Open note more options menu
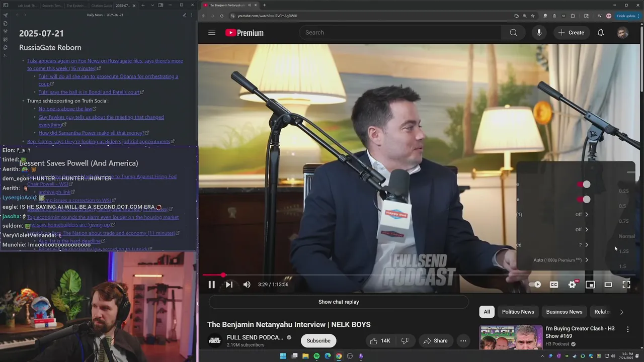 (x=192, y=15)
